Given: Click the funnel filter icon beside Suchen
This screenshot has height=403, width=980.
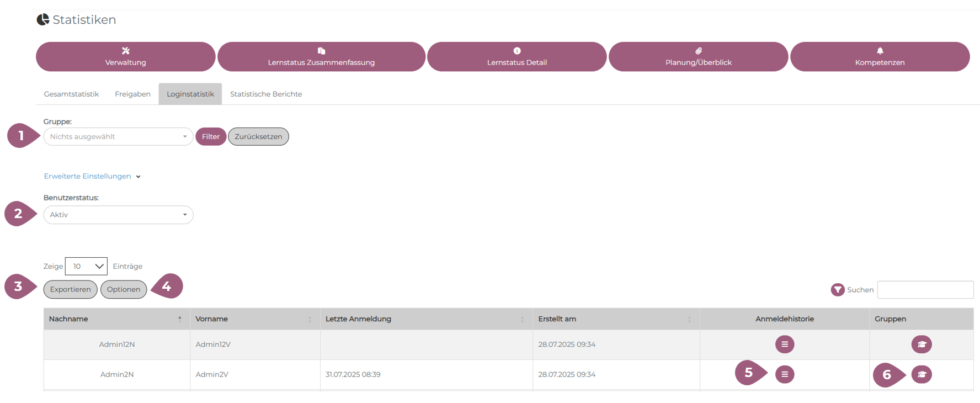Looking at the screenshot, I should tap(837, 290).
